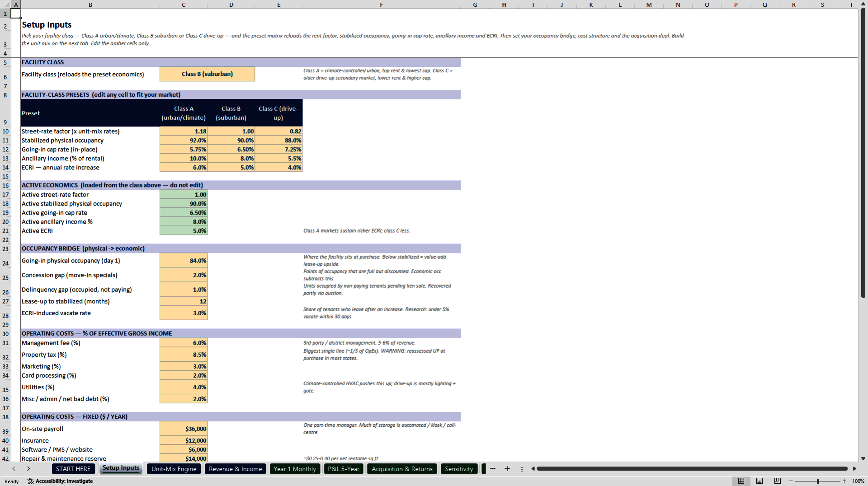Select Active street-rate factor 1.00 cell
The image size is (868, 486).
click(184, 195)
